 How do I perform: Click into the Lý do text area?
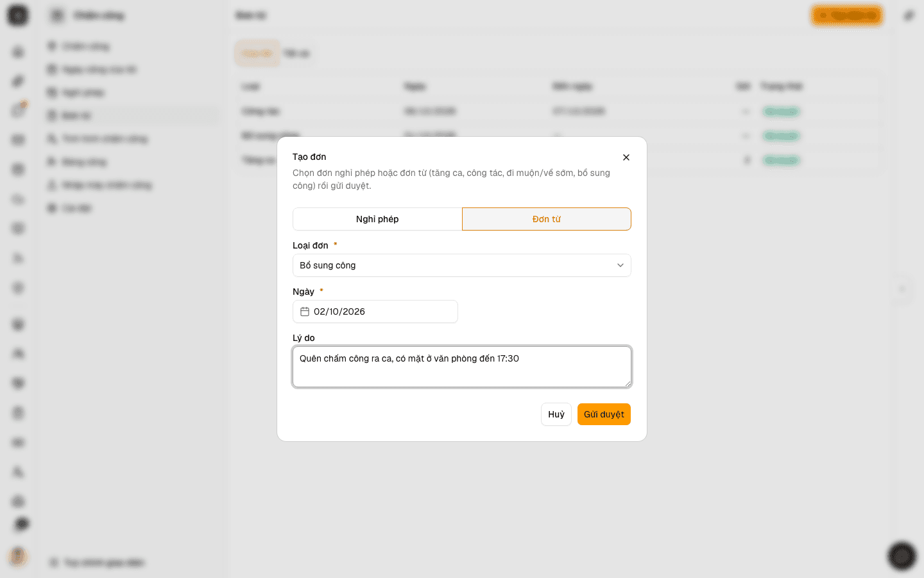462,367
